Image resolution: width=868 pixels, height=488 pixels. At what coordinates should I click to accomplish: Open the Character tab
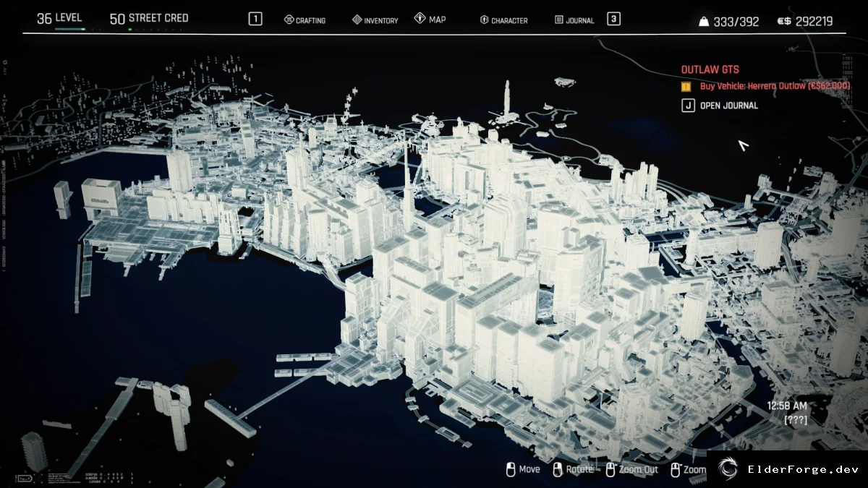504,20
